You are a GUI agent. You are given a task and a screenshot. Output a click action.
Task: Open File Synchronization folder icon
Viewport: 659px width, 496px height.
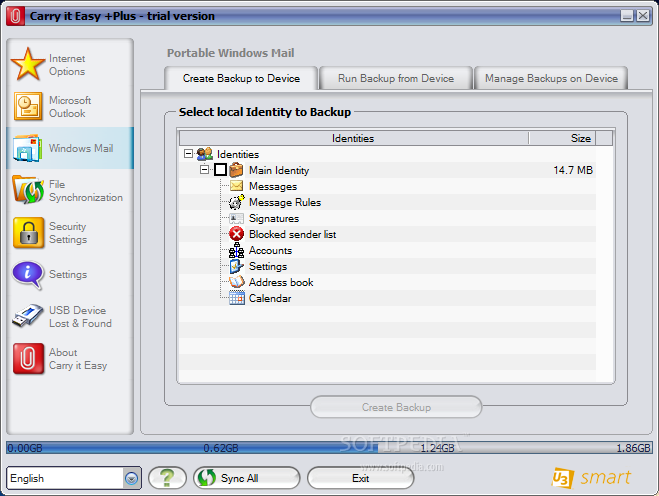point(28,190)
